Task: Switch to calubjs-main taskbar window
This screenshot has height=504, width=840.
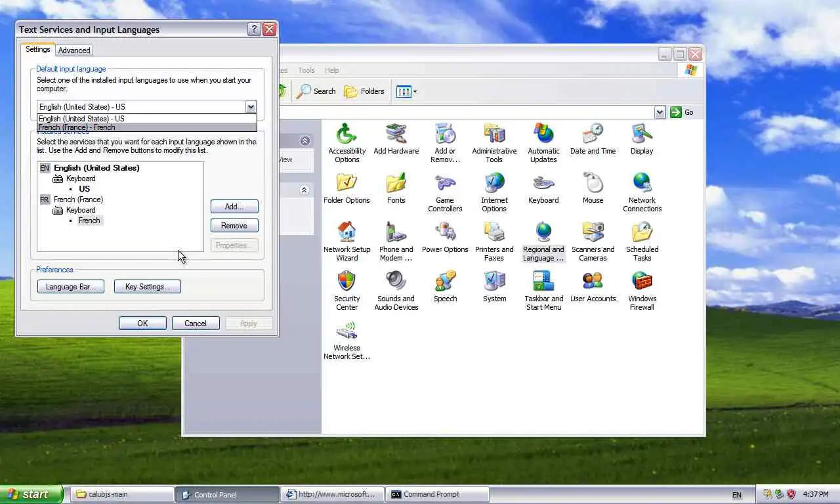Action: pos(122,494)
